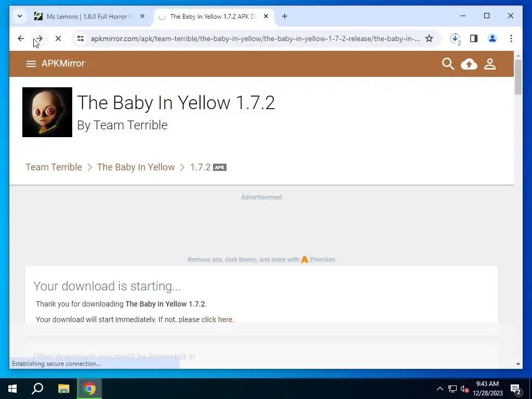Click the APK badge label
This screenshot has height=399, width=532.
tap(220, 167)
